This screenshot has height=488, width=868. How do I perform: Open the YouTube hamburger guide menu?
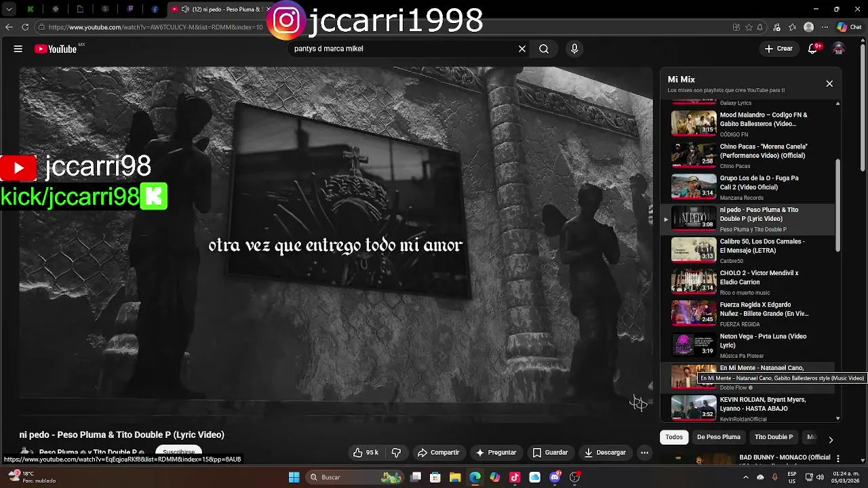[x=18, y=49]
